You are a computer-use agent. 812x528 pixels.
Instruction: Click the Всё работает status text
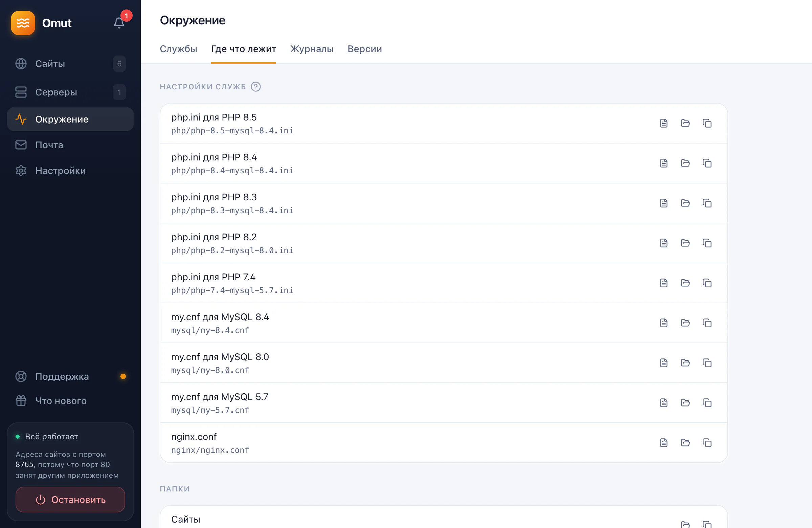point(51,437)
